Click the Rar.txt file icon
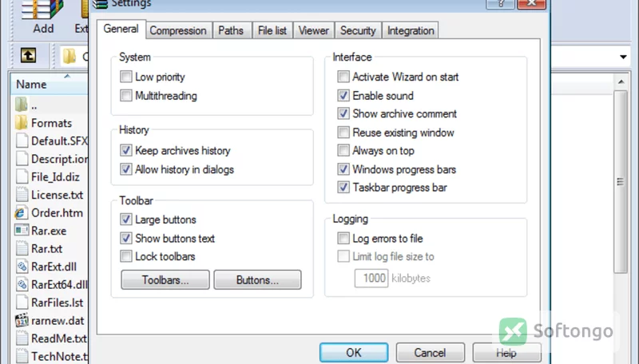Image resolution: width=639 pixels, height=364 pixels. [x=22, y=248]
